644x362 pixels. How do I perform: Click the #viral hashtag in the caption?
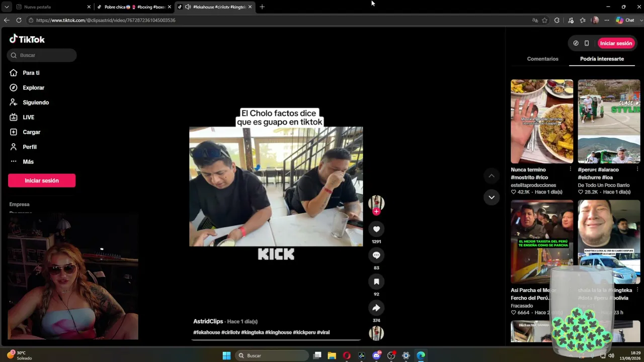[324, 332]
